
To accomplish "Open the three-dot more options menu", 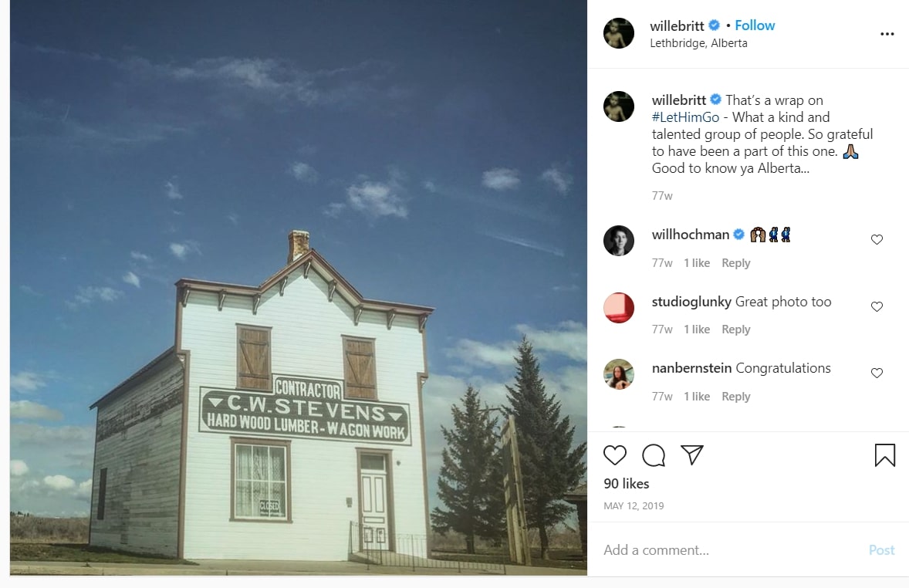I will (887, 34).
